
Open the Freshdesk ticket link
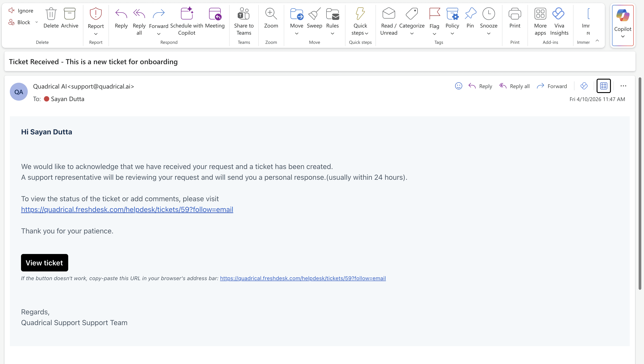[x=127, y=210]
